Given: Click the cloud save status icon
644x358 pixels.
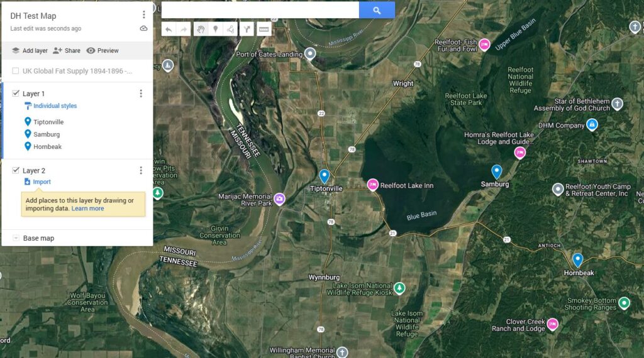Looking at the screenshot, I should pyautogui.click(x=144, y=28).
